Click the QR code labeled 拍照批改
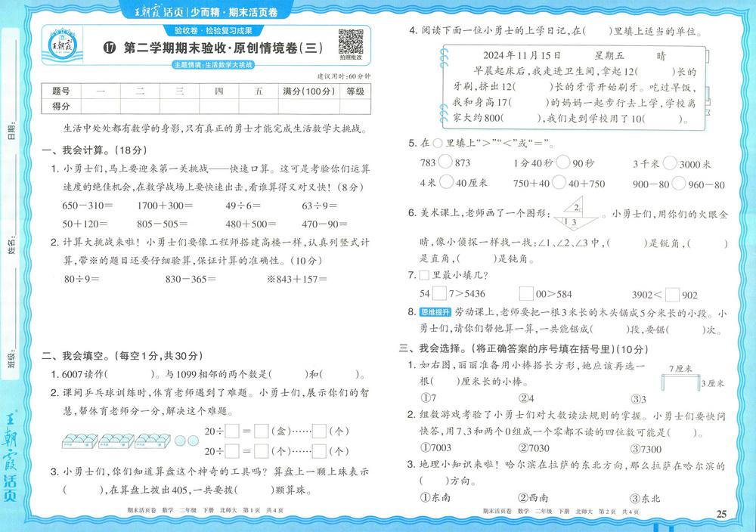 [x=351, y=42]
